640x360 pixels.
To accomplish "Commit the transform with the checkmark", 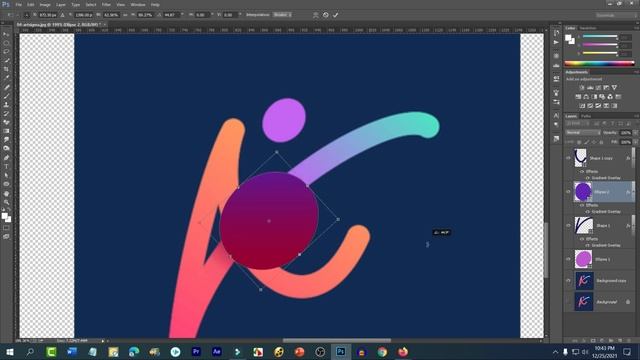I will tap(336, 15).
